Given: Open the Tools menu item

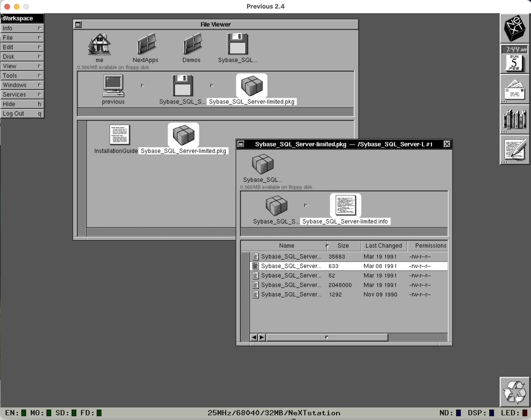Looking at the screenshot, I should pyautogui.click(x=22, y=76).
